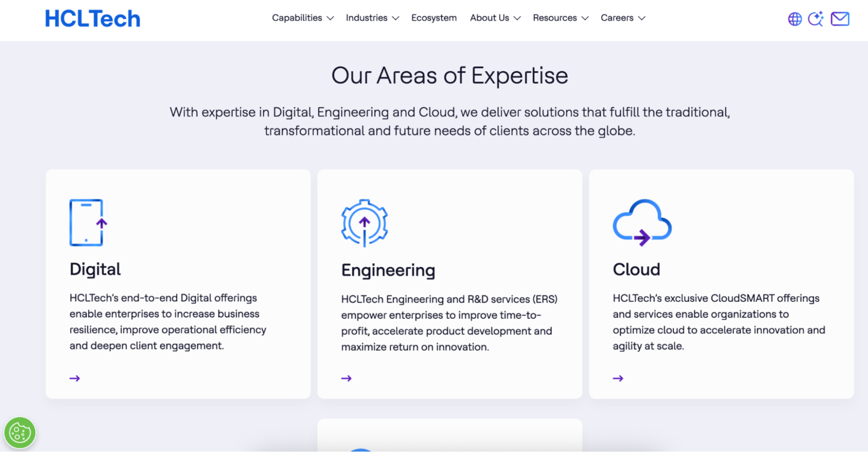
Task: Open the Resources menu
Action: click(555, 18)
